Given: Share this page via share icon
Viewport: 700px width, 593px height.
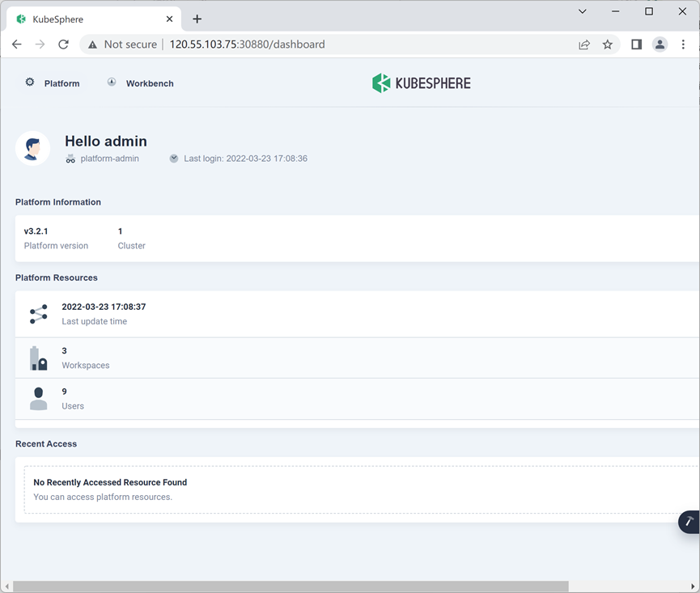Looking at the screenshot, I should [584, 44].
